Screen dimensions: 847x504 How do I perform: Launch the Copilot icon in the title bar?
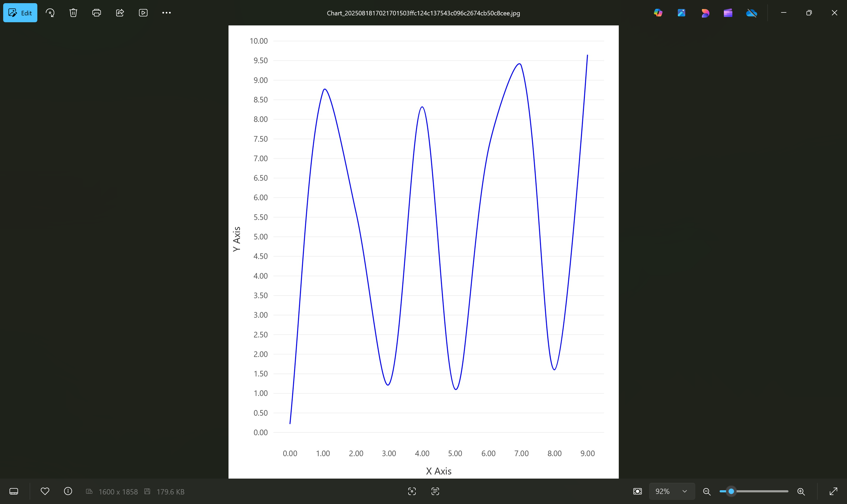tap(658, 13)
